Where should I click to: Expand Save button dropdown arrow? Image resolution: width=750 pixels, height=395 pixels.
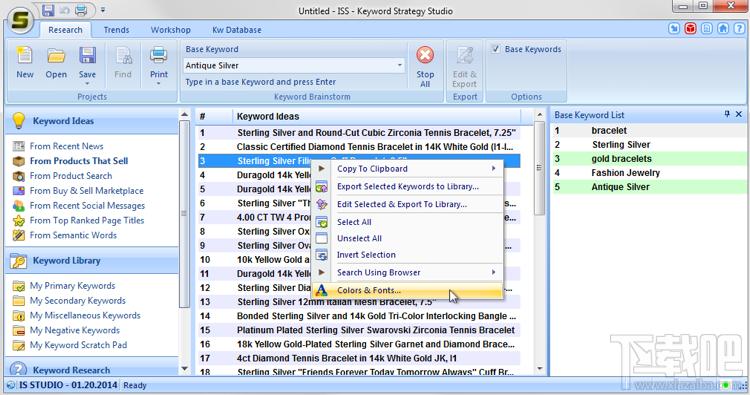coord(88,84)
